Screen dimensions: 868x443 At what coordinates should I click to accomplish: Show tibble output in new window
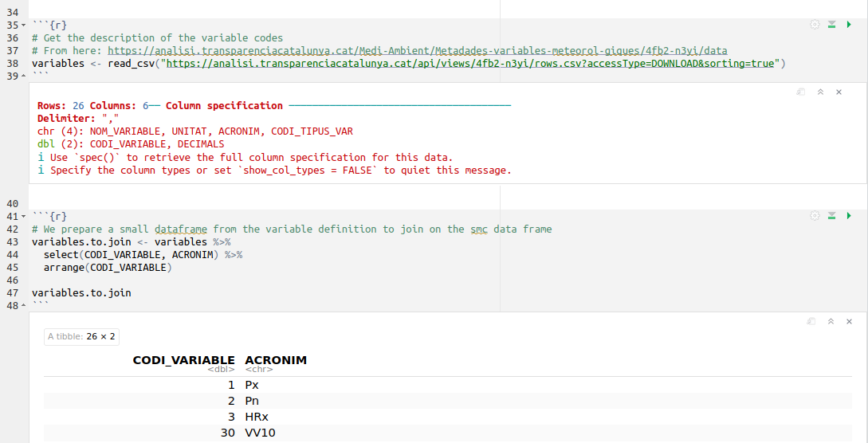811,321
